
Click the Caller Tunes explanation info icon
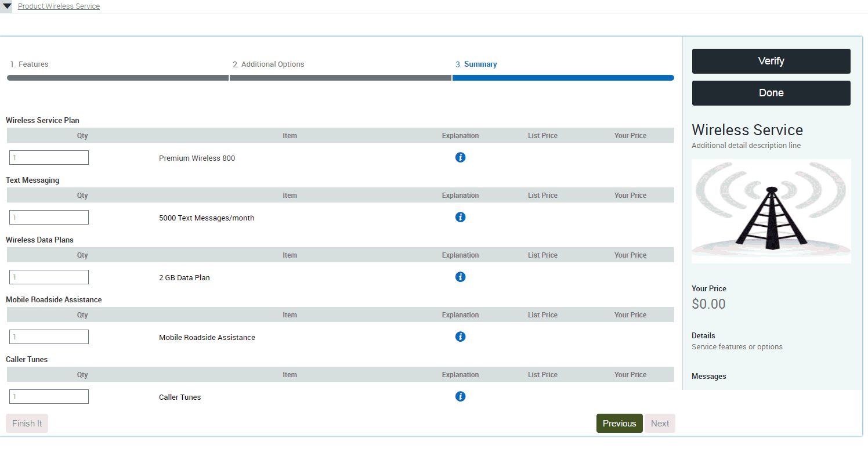click(x=460, y=396)
